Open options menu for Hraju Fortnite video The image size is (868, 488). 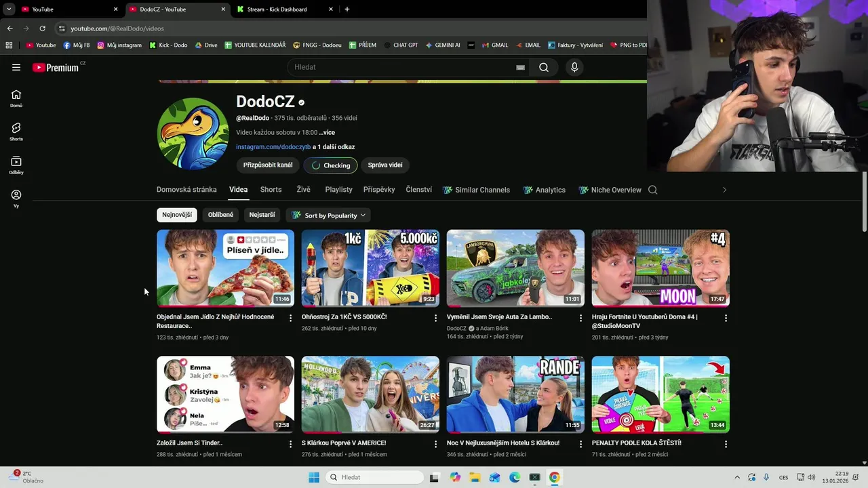point(726,318)
